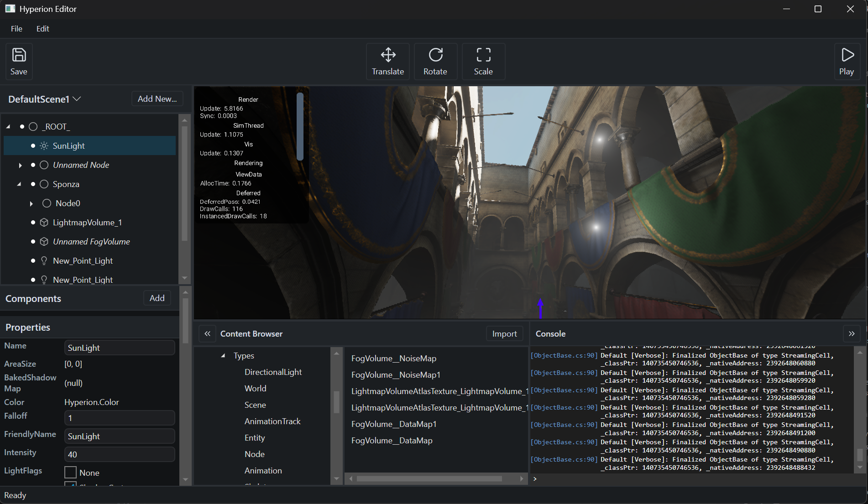Screen dimensions: 868x504
Task: Click the Add New... button
Action: click(157, 99)
